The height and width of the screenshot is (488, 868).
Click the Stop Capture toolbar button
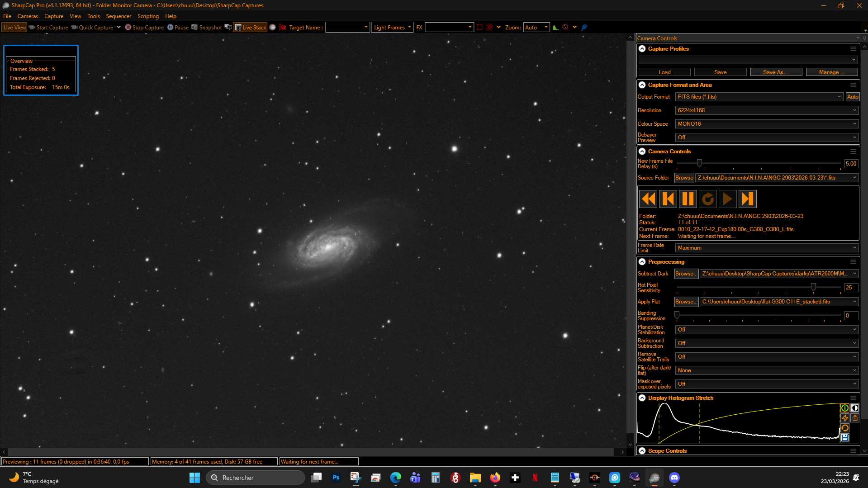tap(144, 28)
